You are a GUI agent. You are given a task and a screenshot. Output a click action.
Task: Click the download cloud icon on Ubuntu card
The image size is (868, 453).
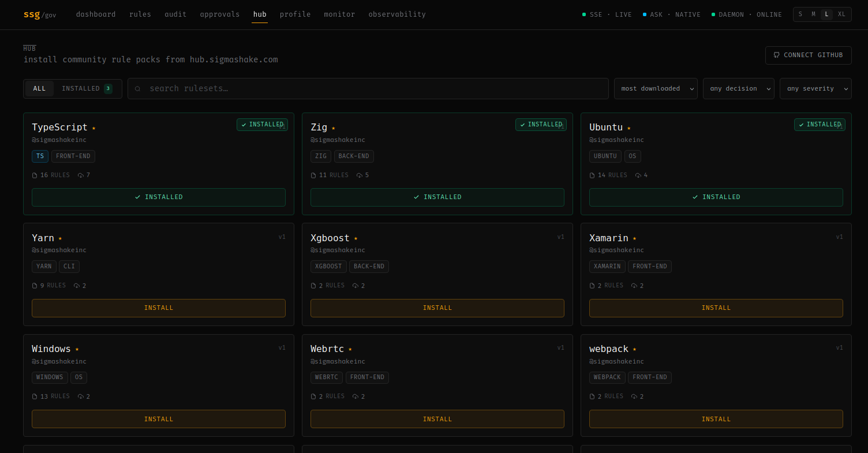click(638, 175)
